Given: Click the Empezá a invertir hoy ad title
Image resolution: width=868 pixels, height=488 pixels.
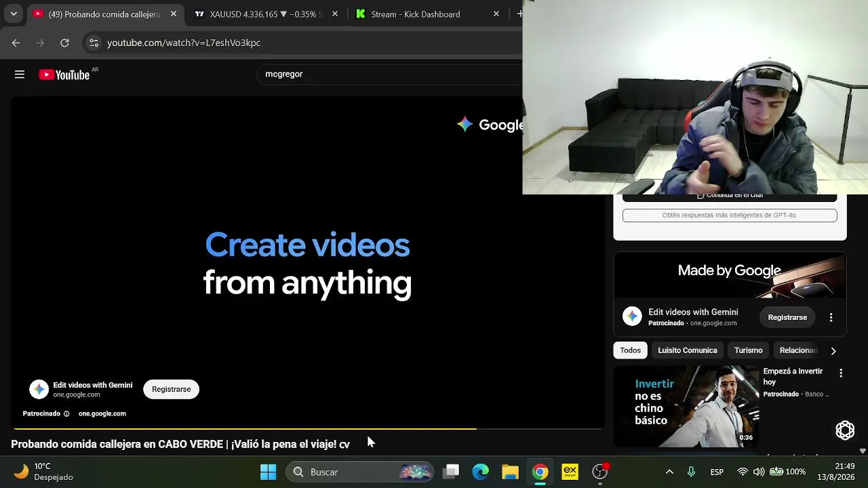Looking at the screenshot, I should (793, 377).
